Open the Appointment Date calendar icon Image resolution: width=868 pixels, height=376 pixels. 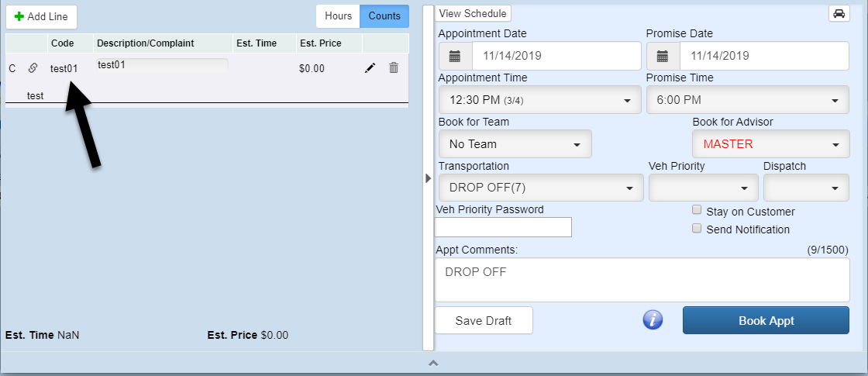455,56
